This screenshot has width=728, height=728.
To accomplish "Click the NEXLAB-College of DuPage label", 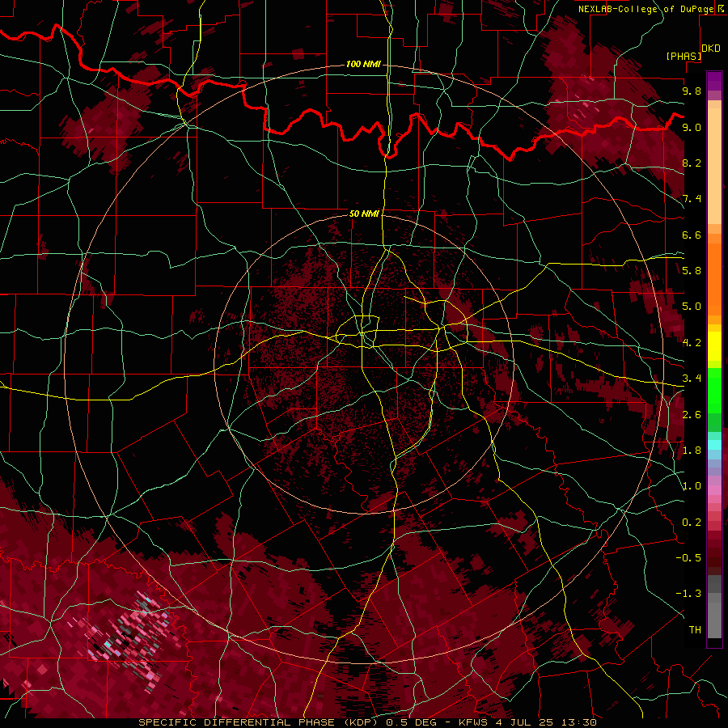I will [x=648, y=9].
